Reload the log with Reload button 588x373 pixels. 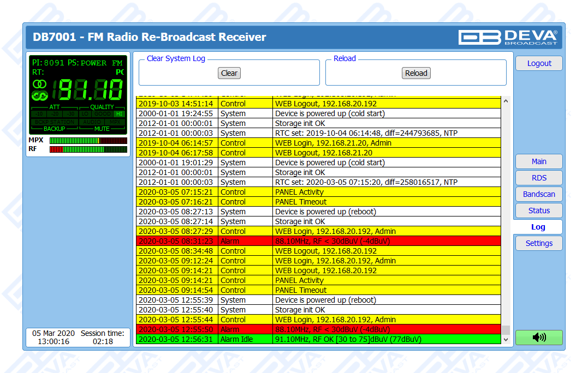coord(416,73)
